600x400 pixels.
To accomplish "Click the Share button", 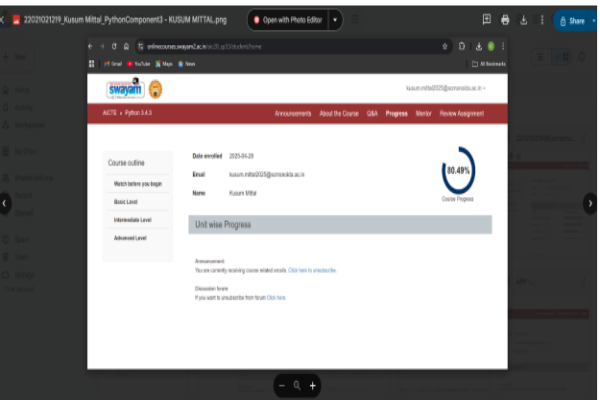I will click(573, 20).
